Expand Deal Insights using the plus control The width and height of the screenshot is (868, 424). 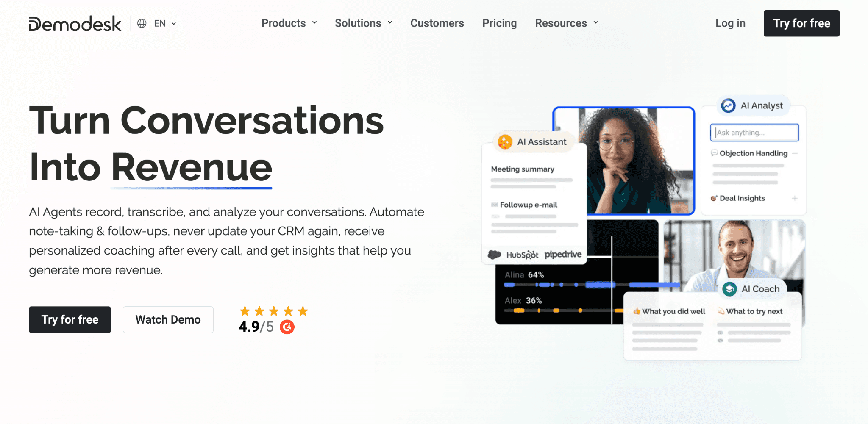(x=796, y=198)
